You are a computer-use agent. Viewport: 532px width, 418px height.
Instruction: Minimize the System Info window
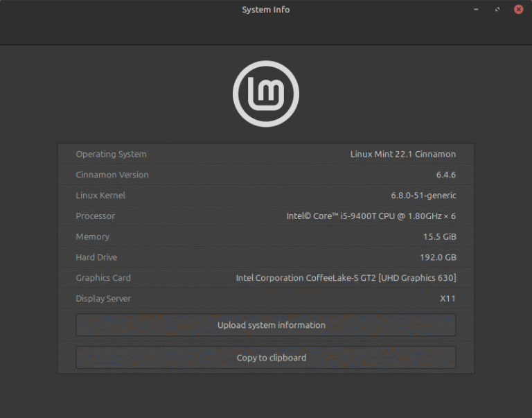476,10
